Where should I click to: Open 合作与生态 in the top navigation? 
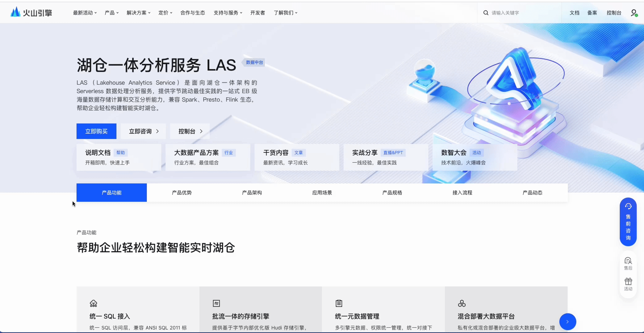[193, 13]
